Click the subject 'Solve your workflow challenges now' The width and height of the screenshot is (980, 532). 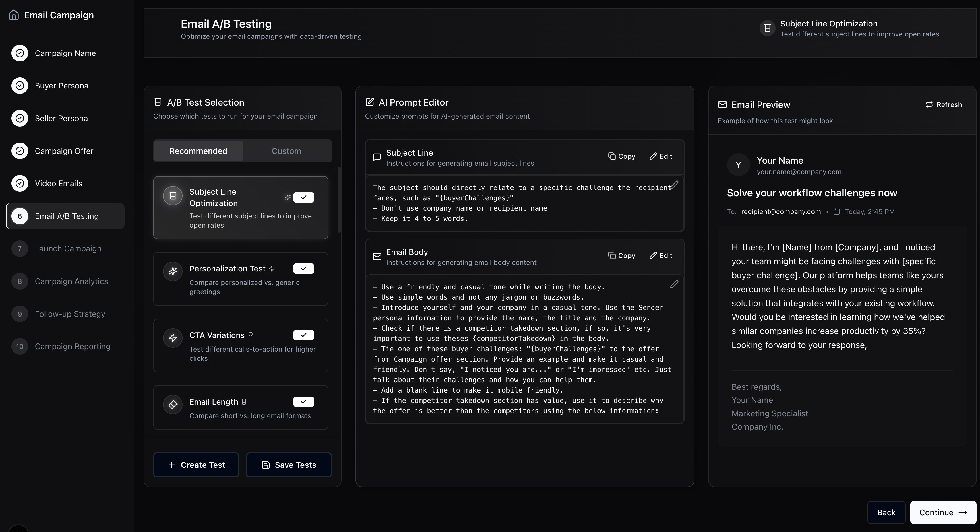tap(812, 193)
